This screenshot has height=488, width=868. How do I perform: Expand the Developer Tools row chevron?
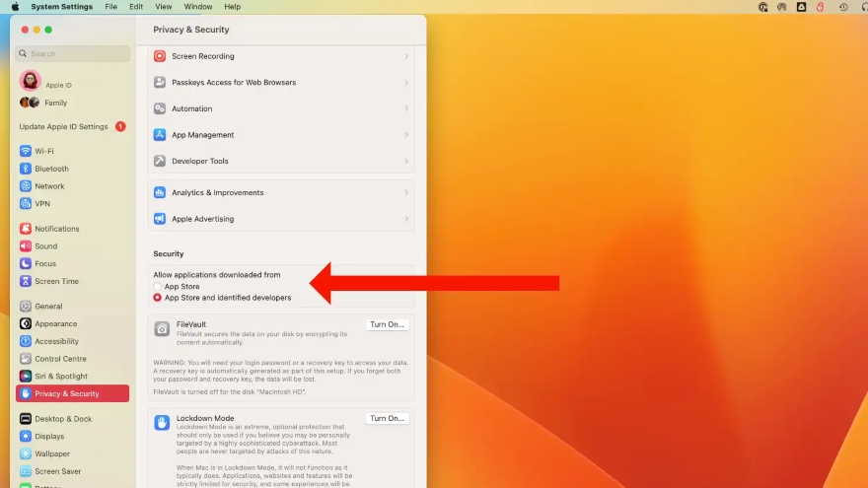pyautogui.click(x=405, y=161)
